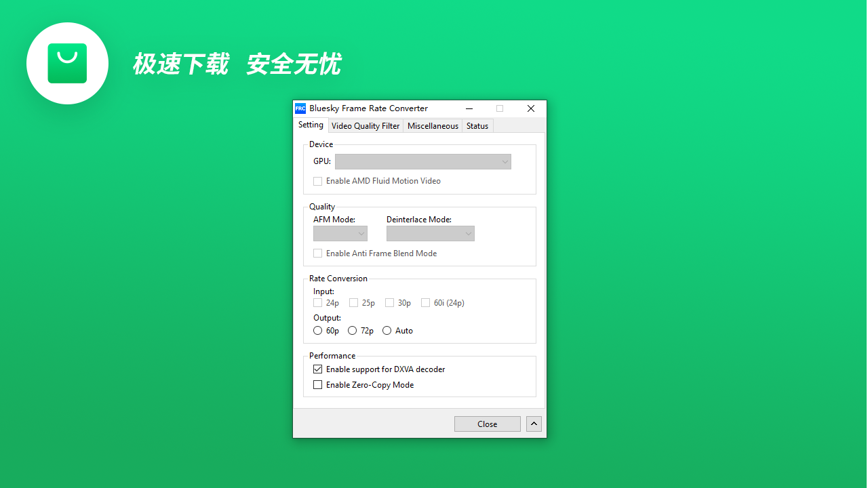This screenshot has width=868, height=488.
Task: Close the window with the X button
Action: coord(531,108)
